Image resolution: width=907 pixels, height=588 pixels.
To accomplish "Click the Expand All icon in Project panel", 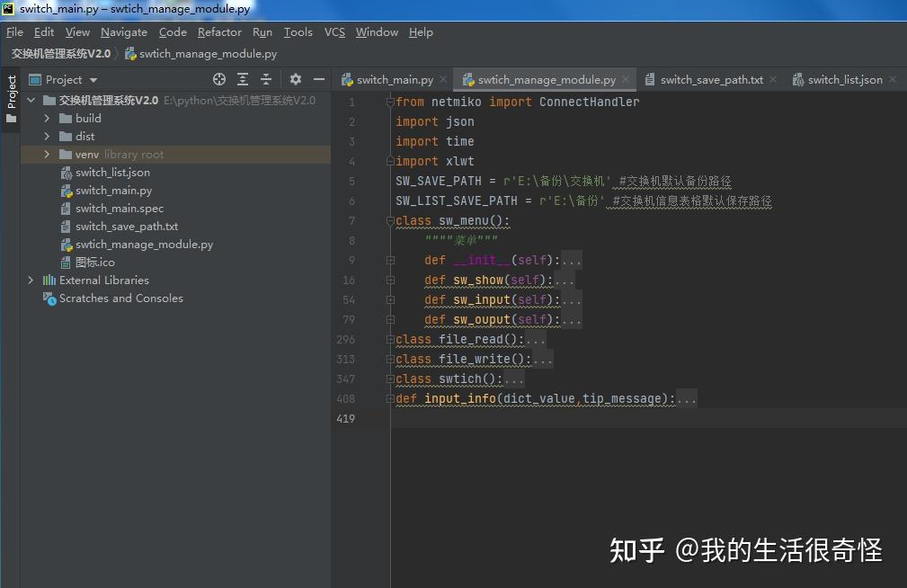I will [243, 79].
